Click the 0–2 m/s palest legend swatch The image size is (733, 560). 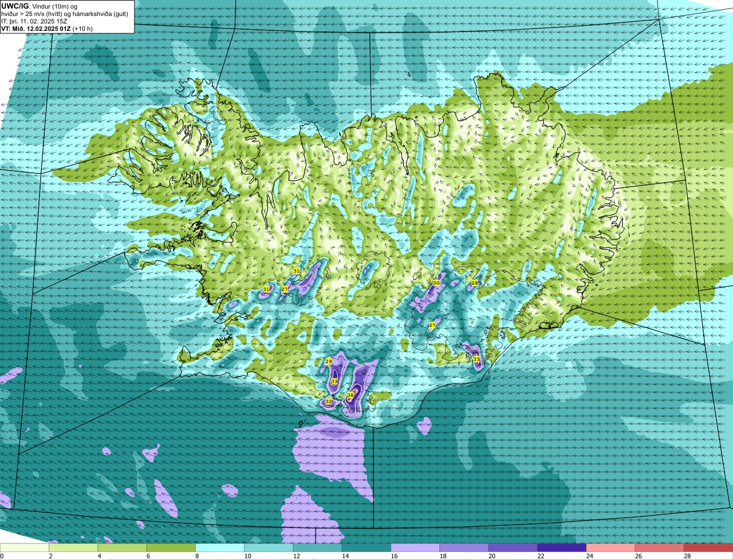tap(25, 548)
